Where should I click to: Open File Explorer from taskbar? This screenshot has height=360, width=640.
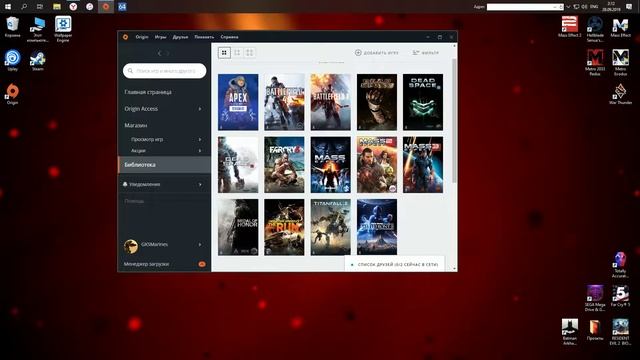click(57, 7)
